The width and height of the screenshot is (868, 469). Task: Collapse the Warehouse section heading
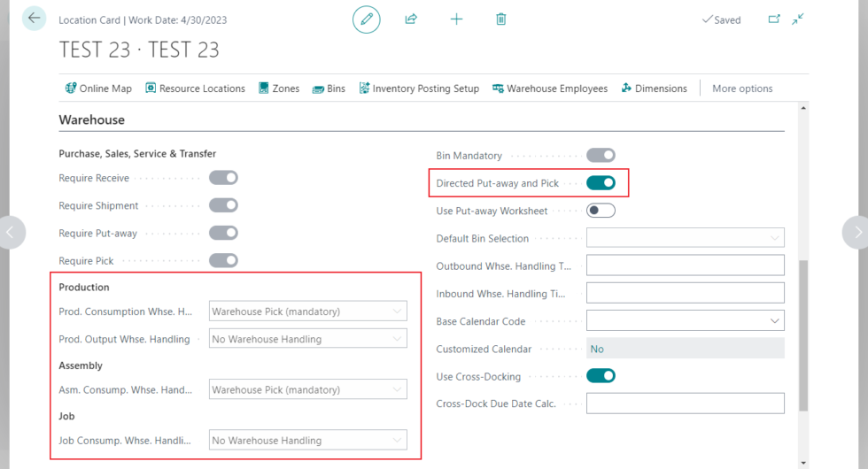coord(92,120)
